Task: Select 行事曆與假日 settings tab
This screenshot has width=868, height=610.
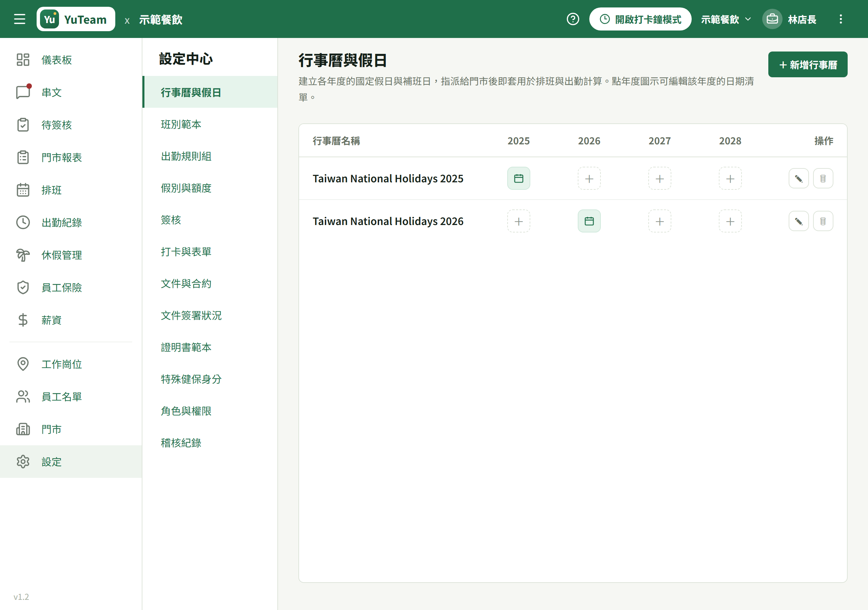Action: click(x=210, y=92)
